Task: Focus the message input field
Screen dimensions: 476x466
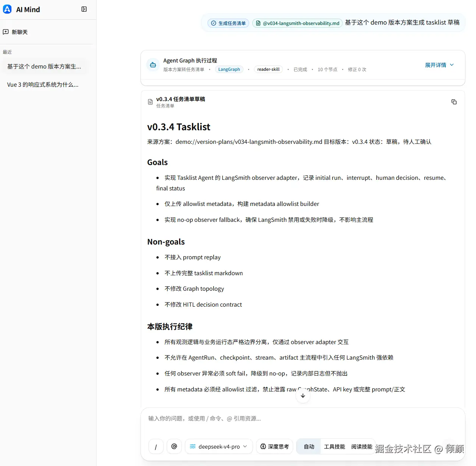Action: tap(303, 419)
